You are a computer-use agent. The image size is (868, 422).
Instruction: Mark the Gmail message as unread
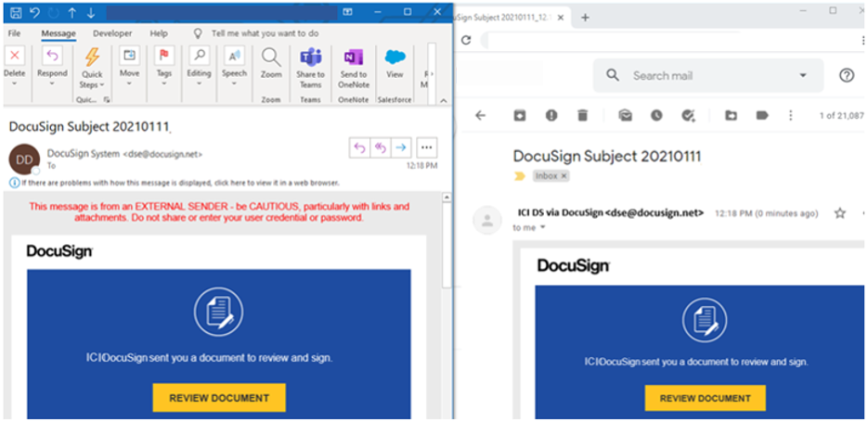pyautogui.click(x=626, y=116)
